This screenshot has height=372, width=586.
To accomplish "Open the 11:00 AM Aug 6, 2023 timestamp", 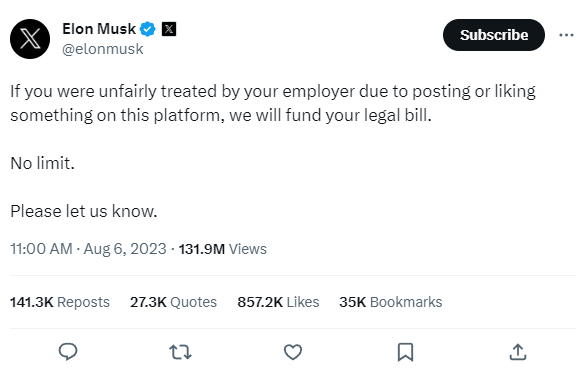I will 88,249.
